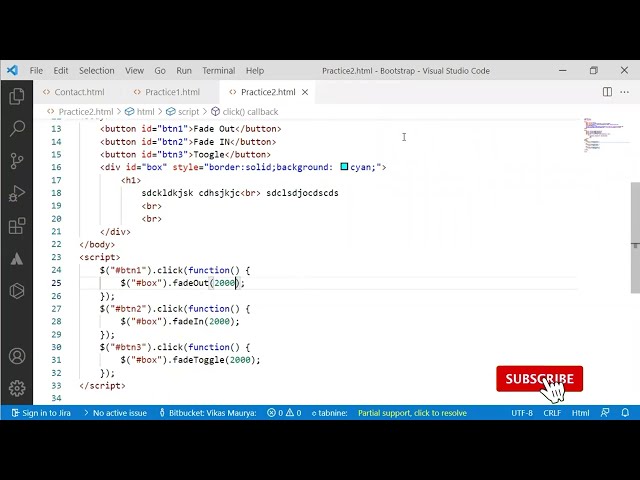Click fadeToggle on line 31

point(198,360)
